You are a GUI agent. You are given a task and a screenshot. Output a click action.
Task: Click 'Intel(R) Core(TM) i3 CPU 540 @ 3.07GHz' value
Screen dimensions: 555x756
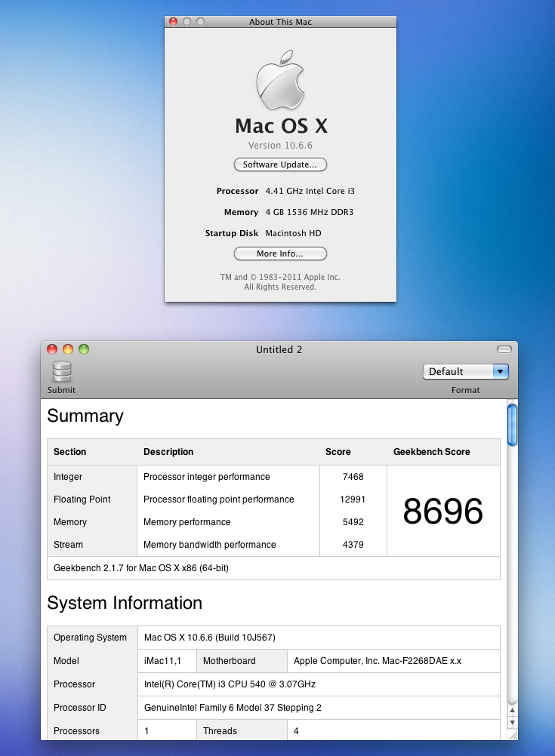[230, 684]
